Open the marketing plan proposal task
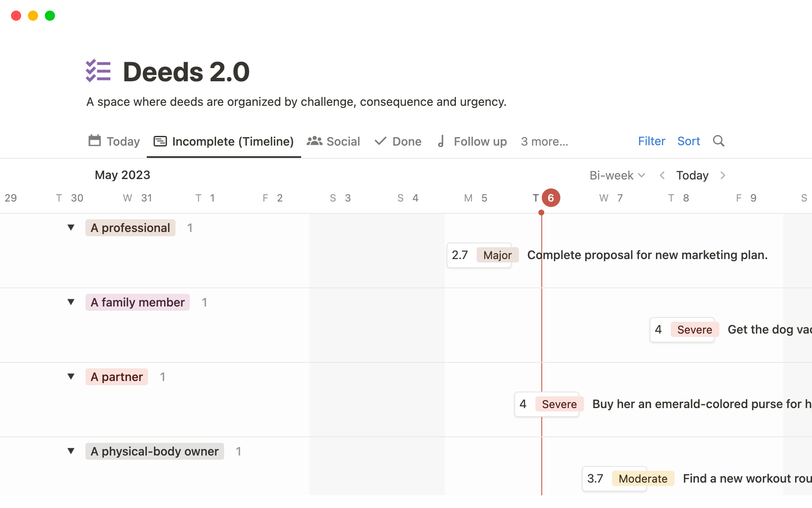The image size is (812, 508). [x=647, y=255]
